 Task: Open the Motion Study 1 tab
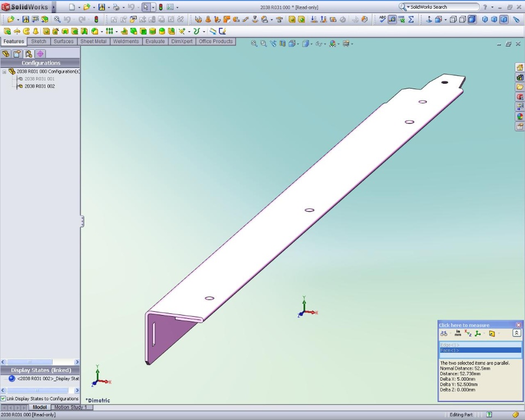(71, 407)
